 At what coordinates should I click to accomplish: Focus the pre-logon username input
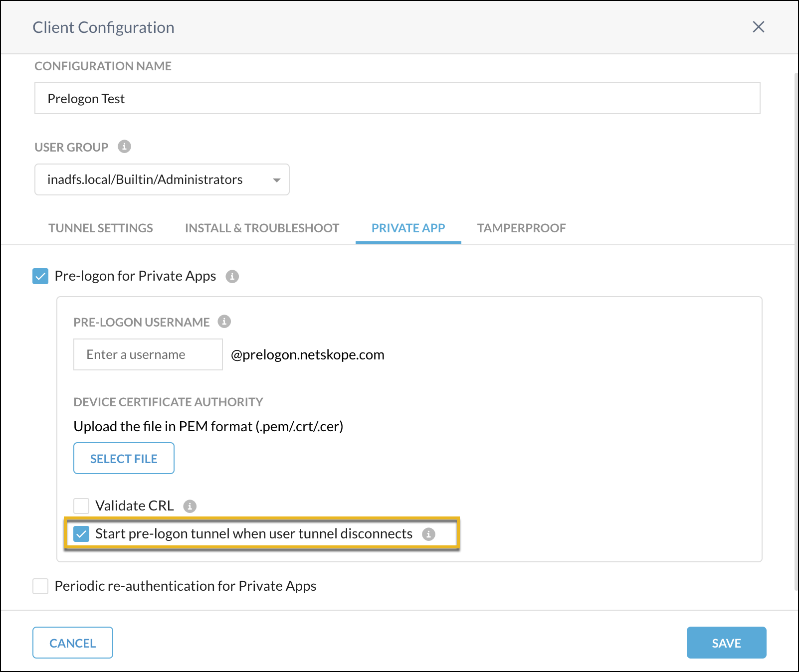coord(148,354)
